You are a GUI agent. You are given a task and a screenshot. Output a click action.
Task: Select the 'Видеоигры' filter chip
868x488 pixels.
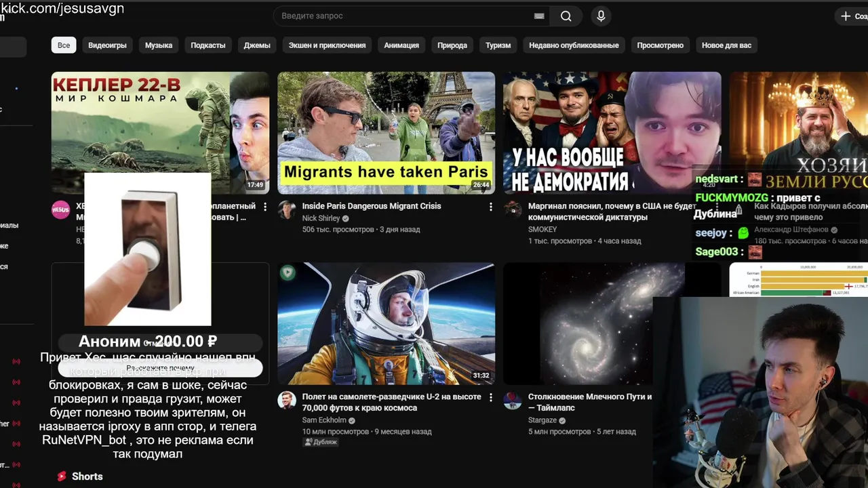tap(107, 45)
